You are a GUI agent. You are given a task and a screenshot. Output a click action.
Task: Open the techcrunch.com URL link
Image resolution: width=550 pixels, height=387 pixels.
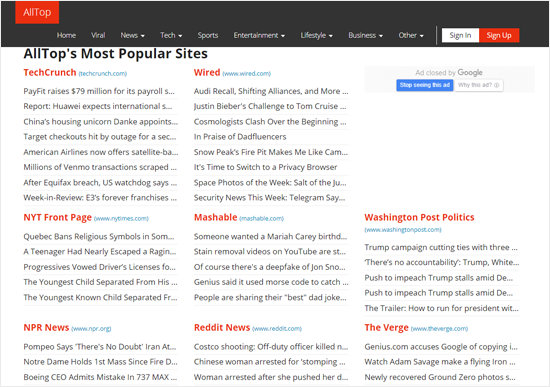pos(103,74)
